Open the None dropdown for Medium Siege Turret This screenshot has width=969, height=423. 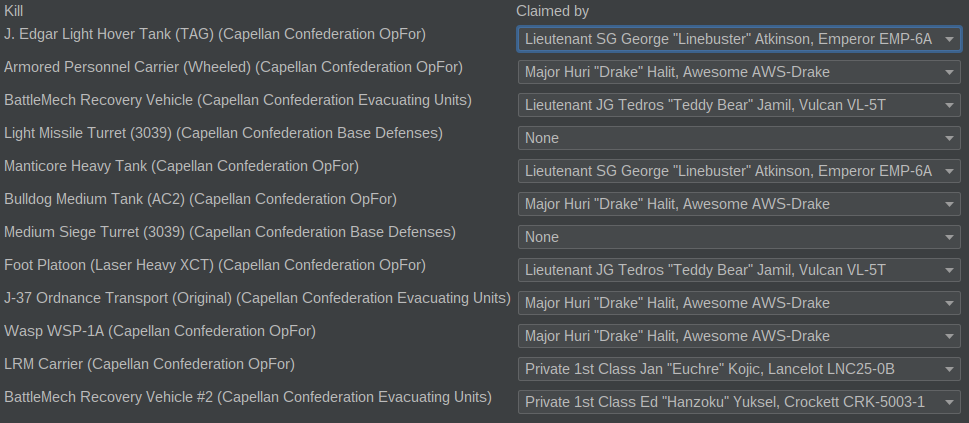coord(738,237)
